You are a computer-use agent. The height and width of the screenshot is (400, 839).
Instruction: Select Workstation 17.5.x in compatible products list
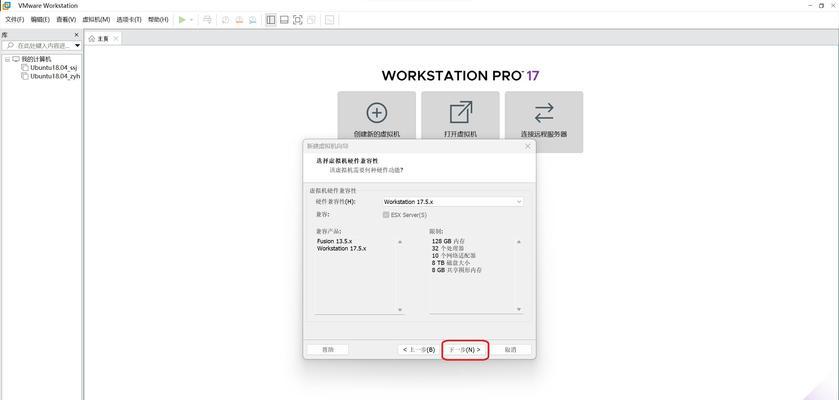(x=341, y=249)
